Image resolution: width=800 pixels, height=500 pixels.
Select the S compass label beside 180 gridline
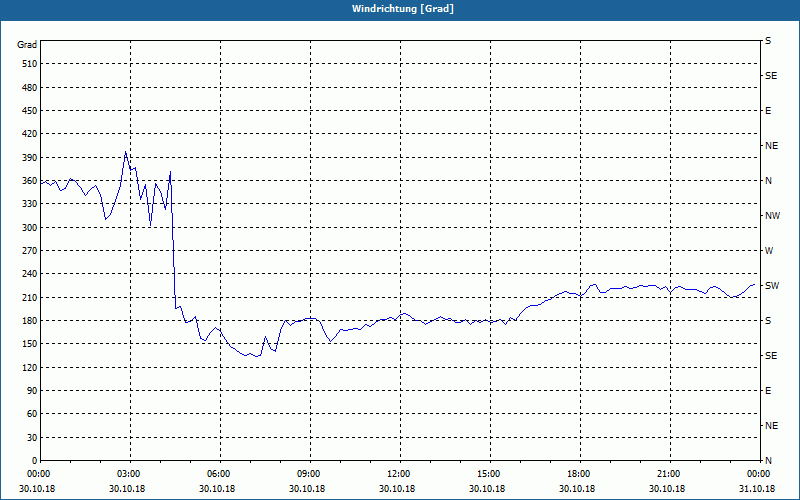[x=768, y=321]
